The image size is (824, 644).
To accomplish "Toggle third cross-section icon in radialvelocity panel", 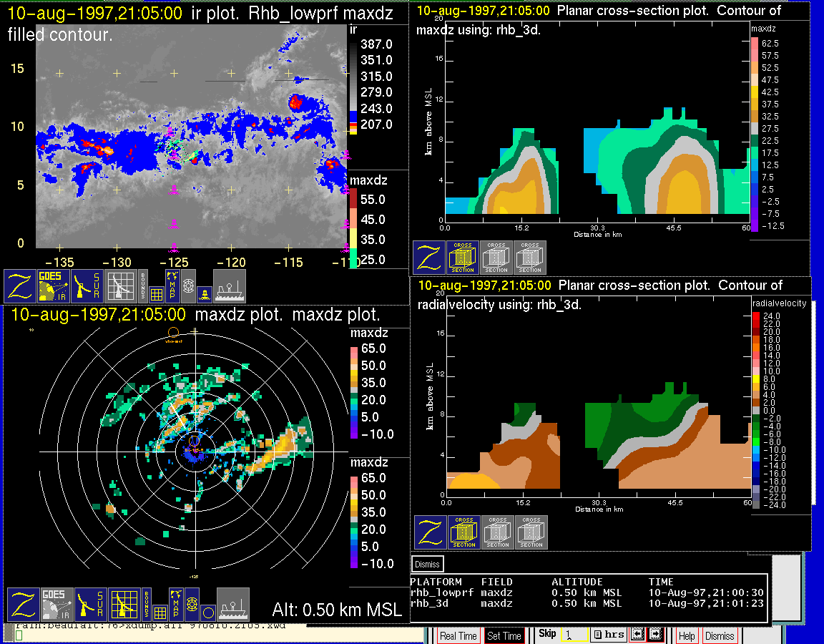I will pyautogui.click(x=531, y=532).
